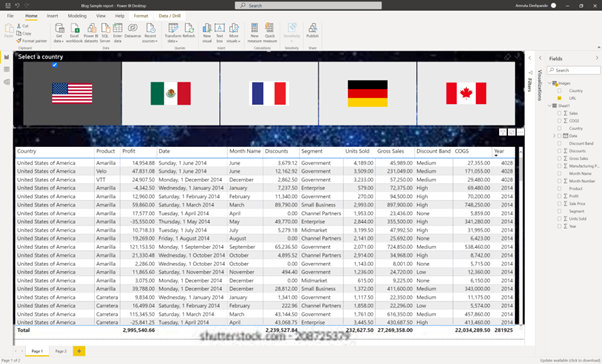This screenshot has width=602, height=364.
Task: Collapse the Images table in Fields
Action: tap(549, 83)
